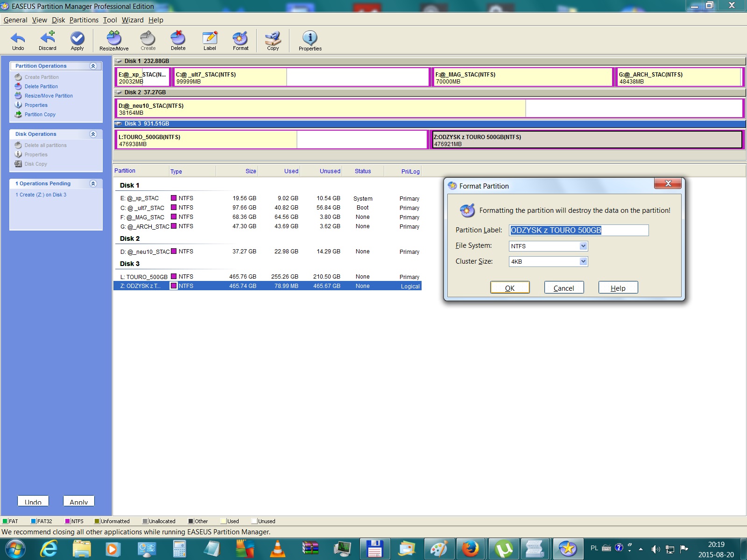Click the Unformatted legend color swatch
Image resolution: width=747 pixels, height=560 pixels.
pyautogui.click(x=97, y=521)
